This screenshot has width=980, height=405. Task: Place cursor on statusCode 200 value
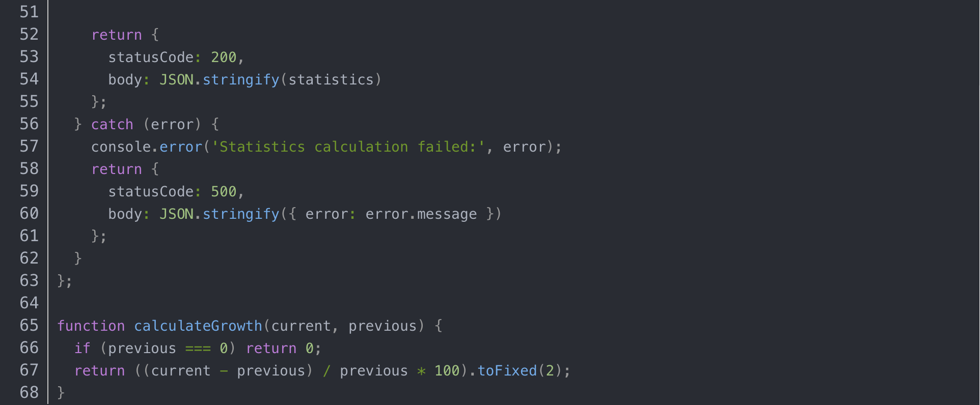pyautogui.click(x=224, y=57)
